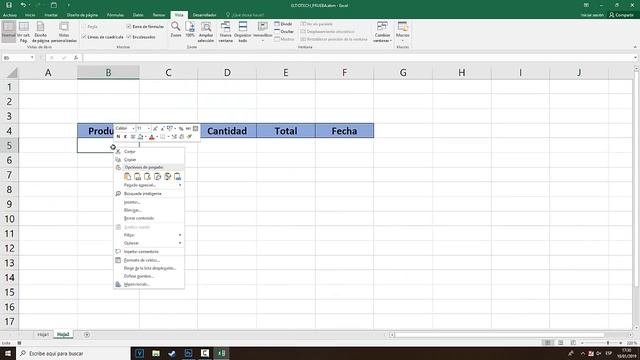Click Windows search box on taskbar

pyautogui.click(x=73, y=353)
